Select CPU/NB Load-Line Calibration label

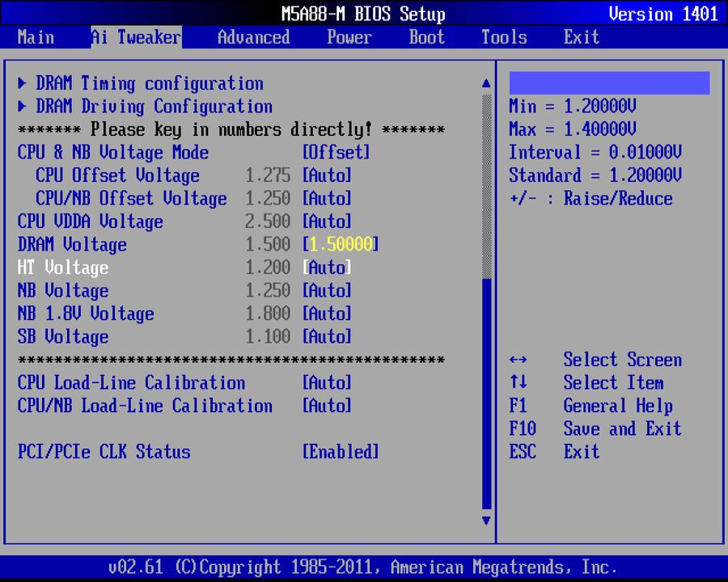tap(145, 406)
